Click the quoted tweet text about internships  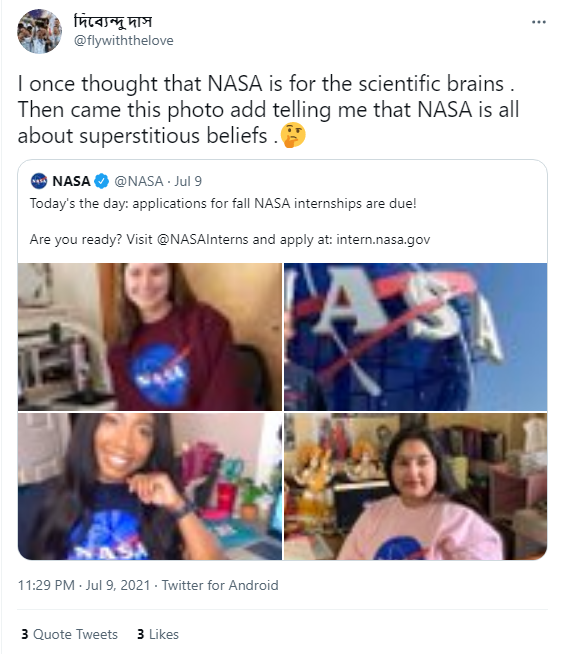(x=230, y=221)
